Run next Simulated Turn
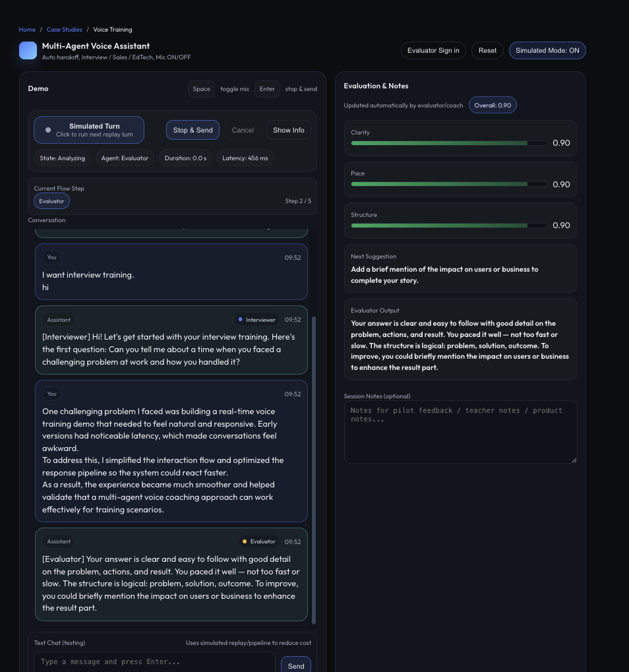Image resolution: width=629 pixels, height=672 pixels. [89, 130]
